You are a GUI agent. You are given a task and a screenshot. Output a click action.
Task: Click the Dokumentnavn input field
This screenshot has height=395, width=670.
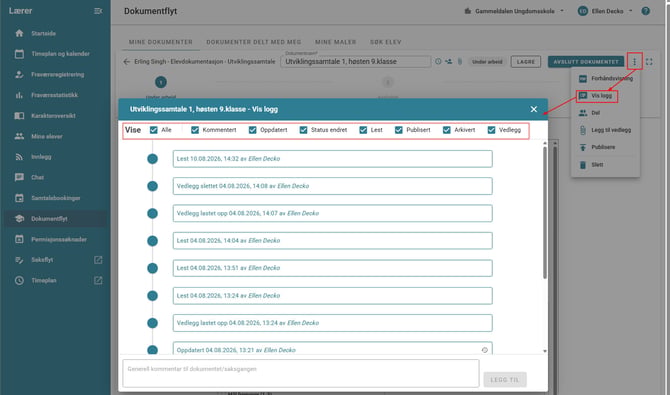(x=356, y=62)
